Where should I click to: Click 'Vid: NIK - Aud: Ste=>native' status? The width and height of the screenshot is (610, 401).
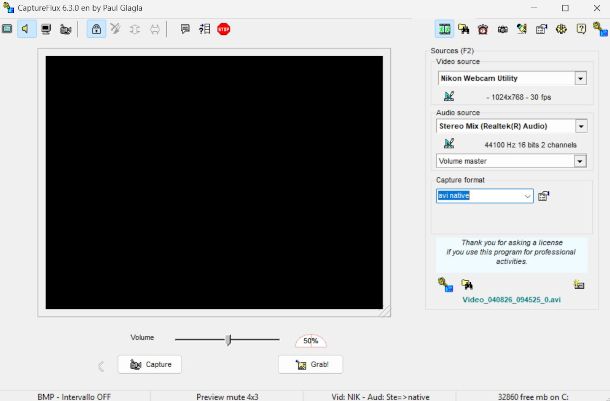click(380, 397)
